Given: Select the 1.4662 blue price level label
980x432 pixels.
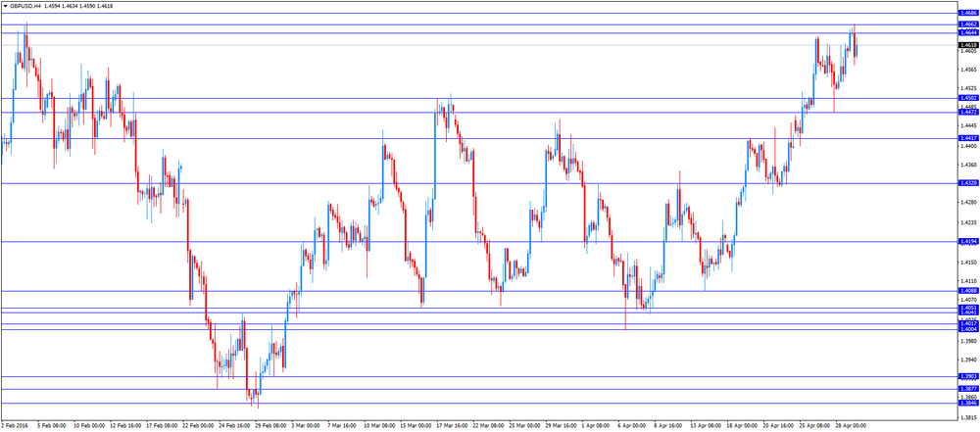Looking at the screenshot, I should (x=968, y=24).
